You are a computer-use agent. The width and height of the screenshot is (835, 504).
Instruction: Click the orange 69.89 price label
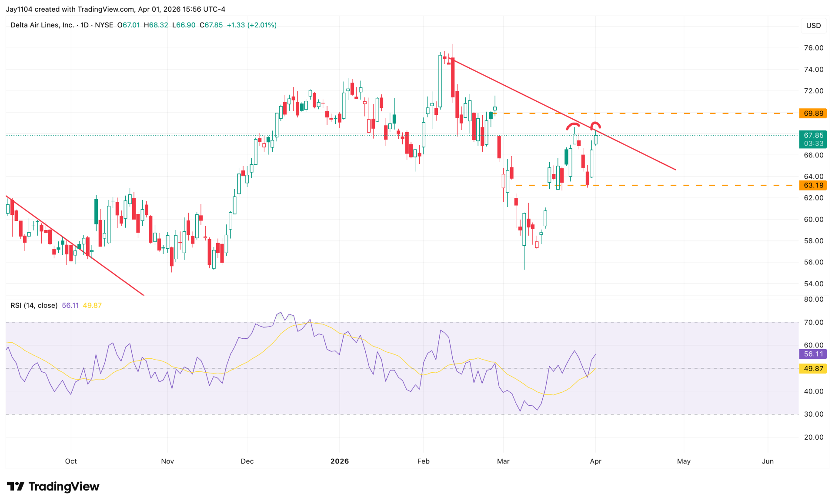813,113
